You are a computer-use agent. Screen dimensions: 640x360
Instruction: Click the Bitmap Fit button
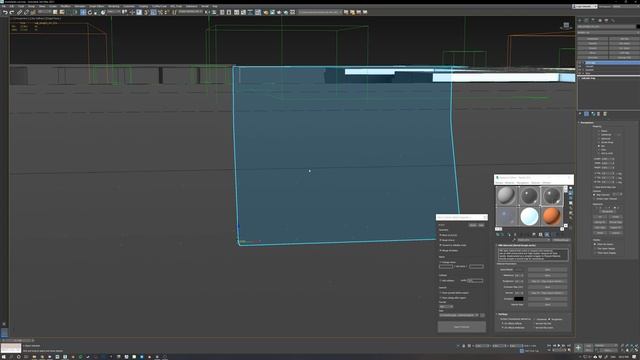point(600,222)
